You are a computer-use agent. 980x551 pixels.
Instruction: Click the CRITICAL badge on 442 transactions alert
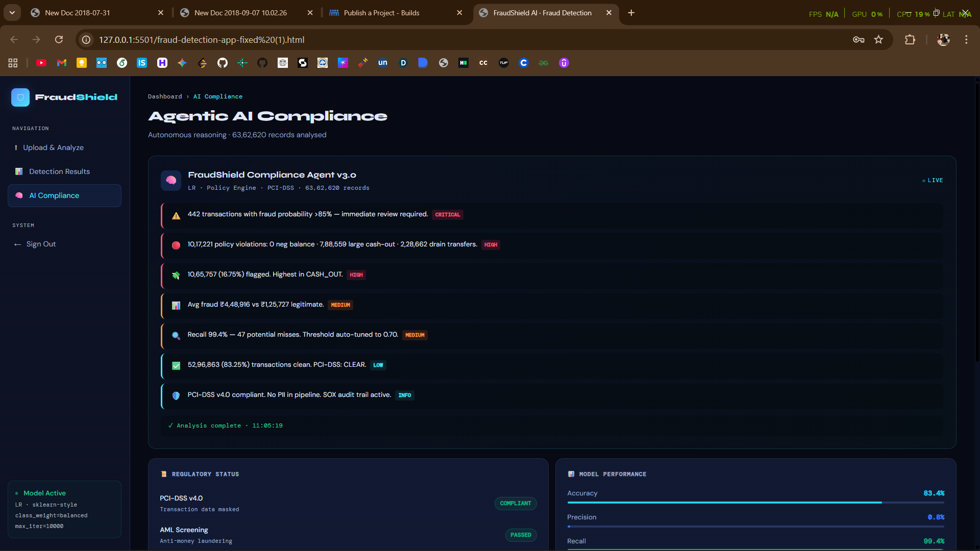tap(448, 215)
